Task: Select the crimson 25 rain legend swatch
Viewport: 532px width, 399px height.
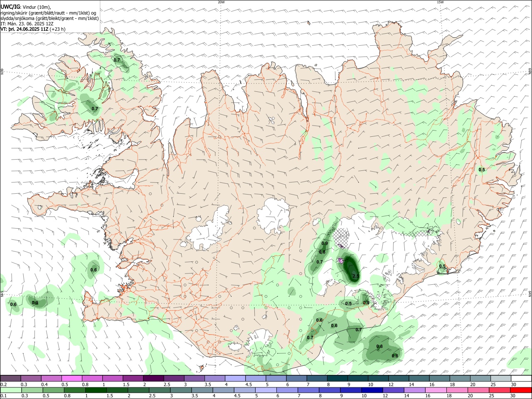Action: coord(500,390)
